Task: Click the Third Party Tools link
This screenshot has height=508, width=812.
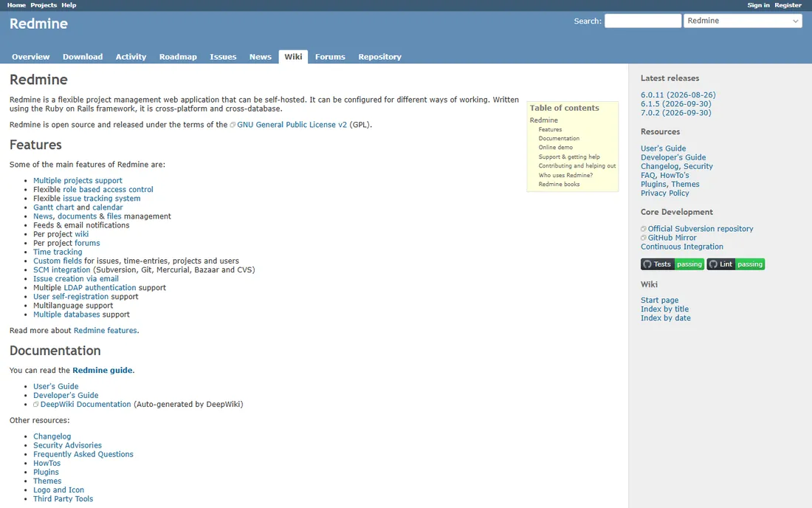Action: pyautogui.click(x=63, y=498)
